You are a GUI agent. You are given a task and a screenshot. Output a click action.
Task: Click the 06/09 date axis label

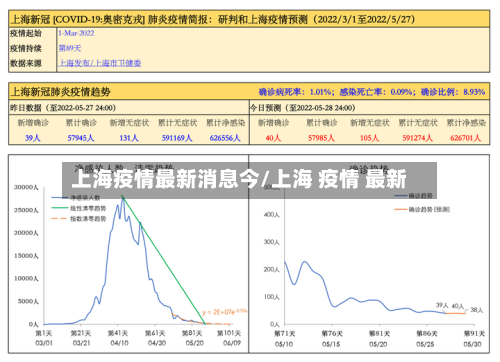[x=232, y=343]
